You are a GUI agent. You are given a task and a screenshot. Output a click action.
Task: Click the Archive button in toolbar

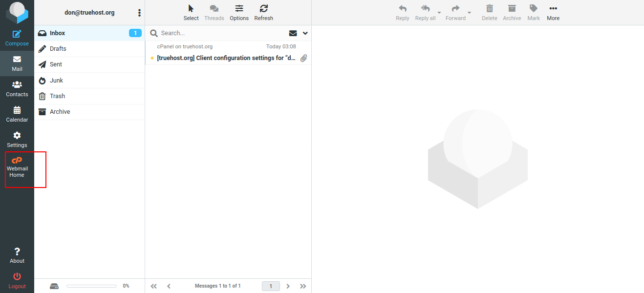(x=512, y=13)
